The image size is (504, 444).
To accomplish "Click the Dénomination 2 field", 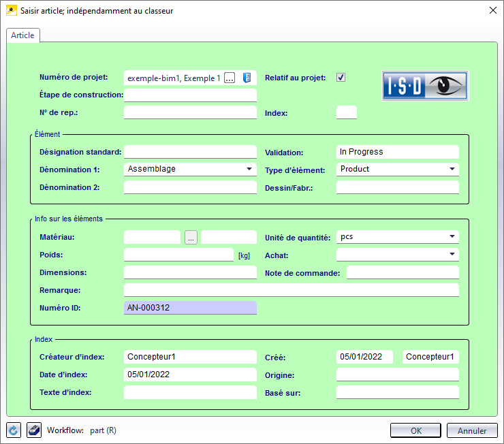I will click(x=190, y=187).
